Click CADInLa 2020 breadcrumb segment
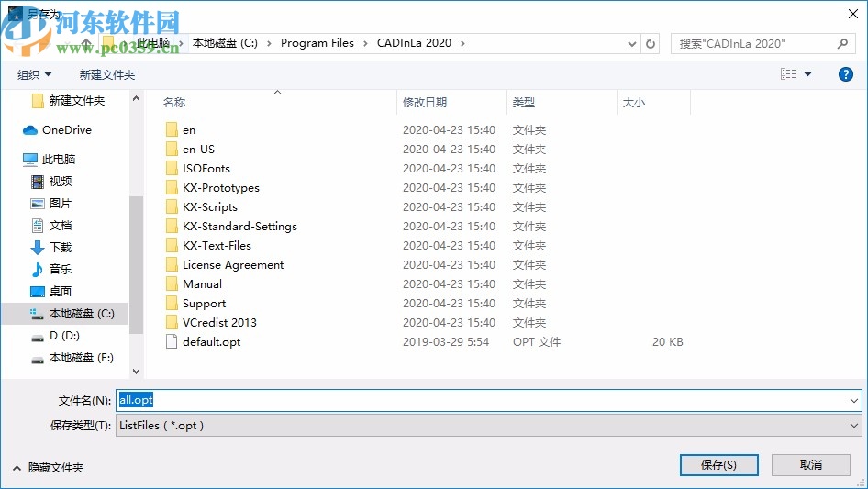The width and height of the screenshot is (868, 489). coord(414,43)
